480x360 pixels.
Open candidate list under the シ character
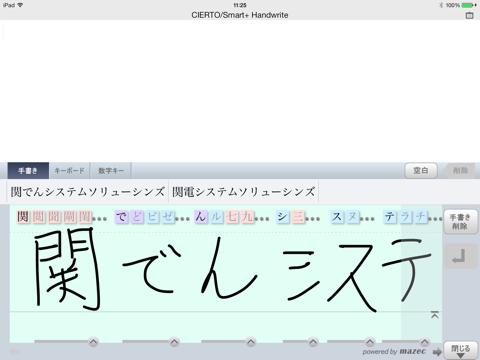pos(313,342)
